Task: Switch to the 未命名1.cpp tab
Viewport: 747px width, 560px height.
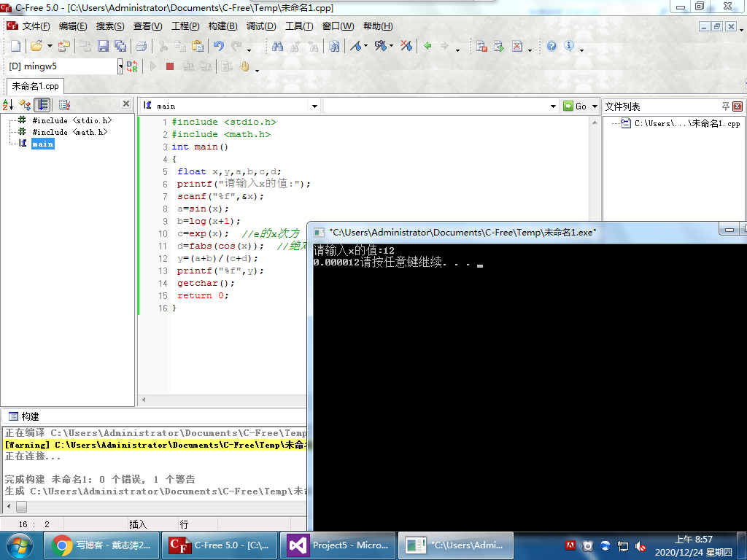Action: tap(35, 86)
